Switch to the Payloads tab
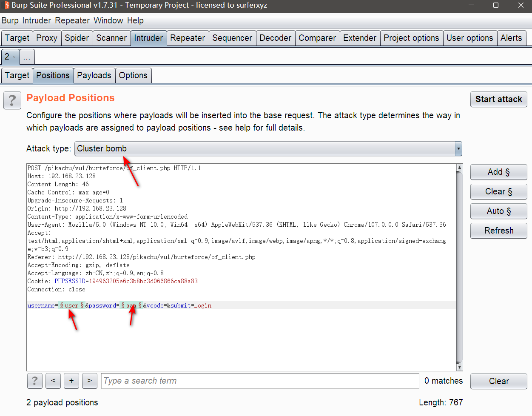Viewport: 532px width, 416px height. 94,75
